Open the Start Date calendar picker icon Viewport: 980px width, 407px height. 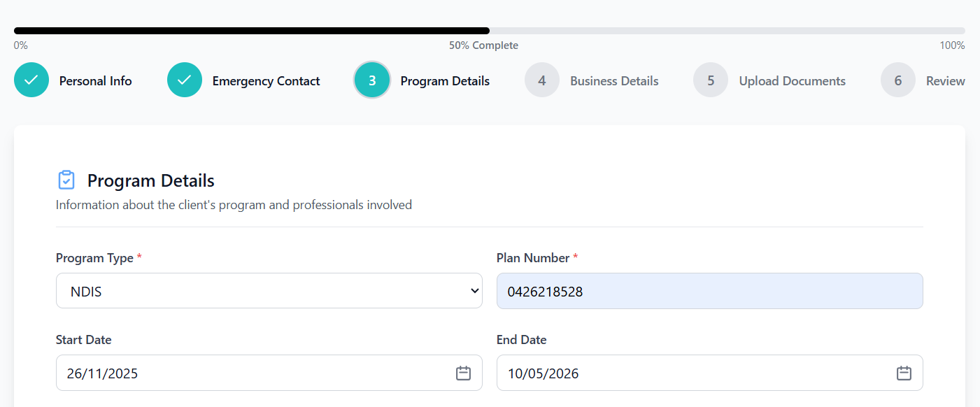(x=463, y=373)
